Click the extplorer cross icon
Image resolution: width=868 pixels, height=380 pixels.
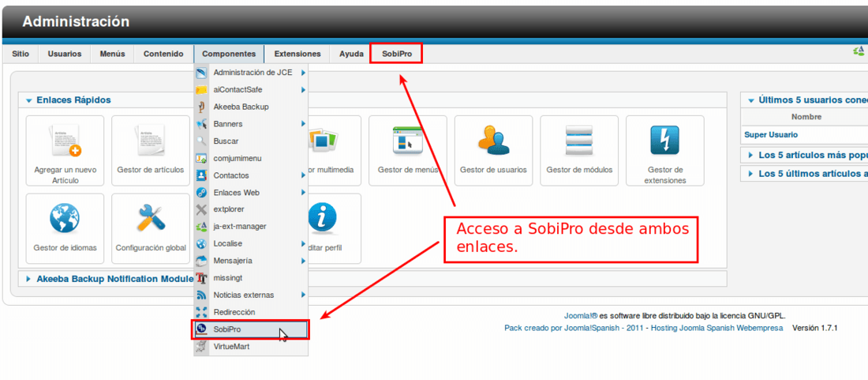click(x=201, y=209)
